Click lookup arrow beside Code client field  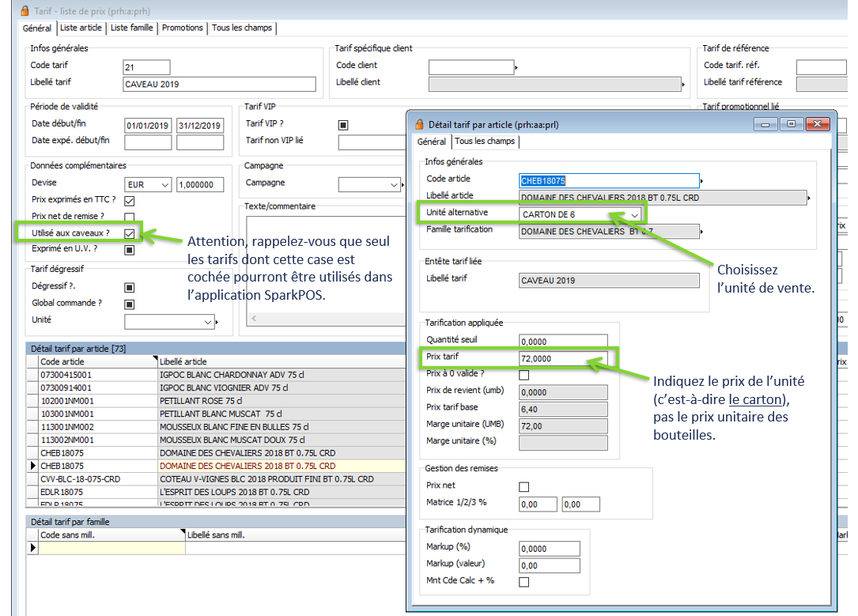coord(516,67)
